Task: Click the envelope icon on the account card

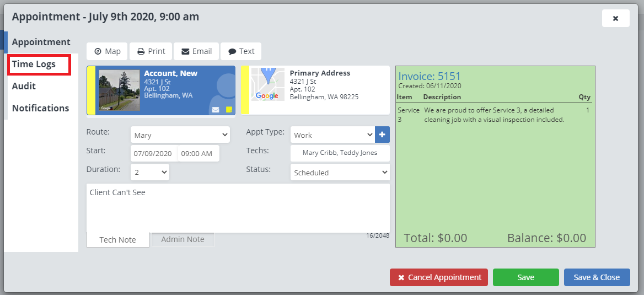Action: (x=216, y=110)
